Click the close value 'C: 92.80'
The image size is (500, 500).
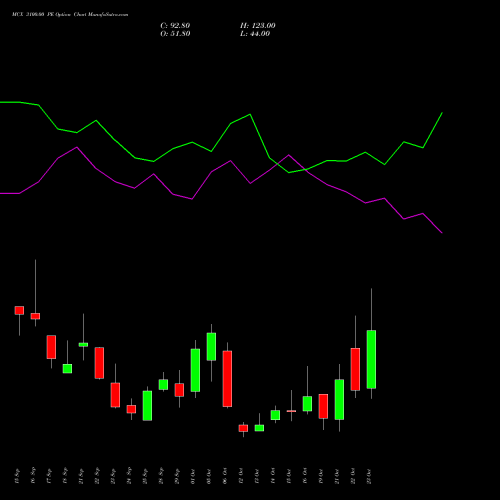[x=175, y=26]
